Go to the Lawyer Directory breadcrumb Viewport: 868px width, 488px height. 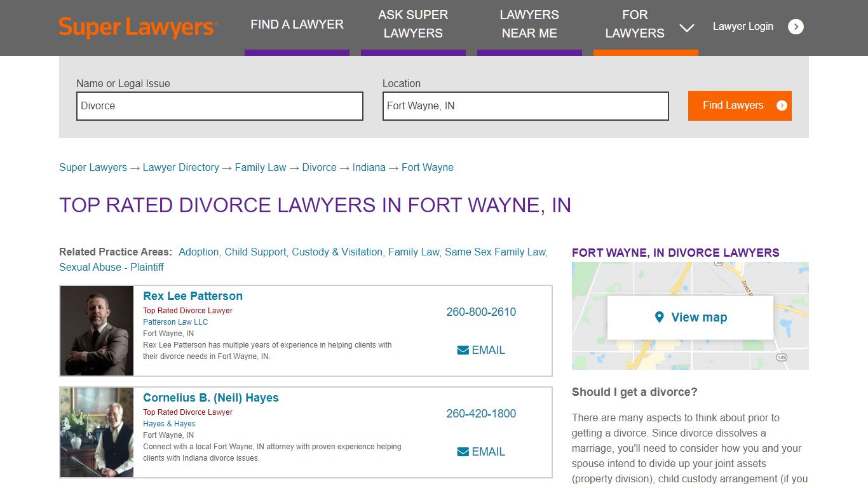click(180, 168)
